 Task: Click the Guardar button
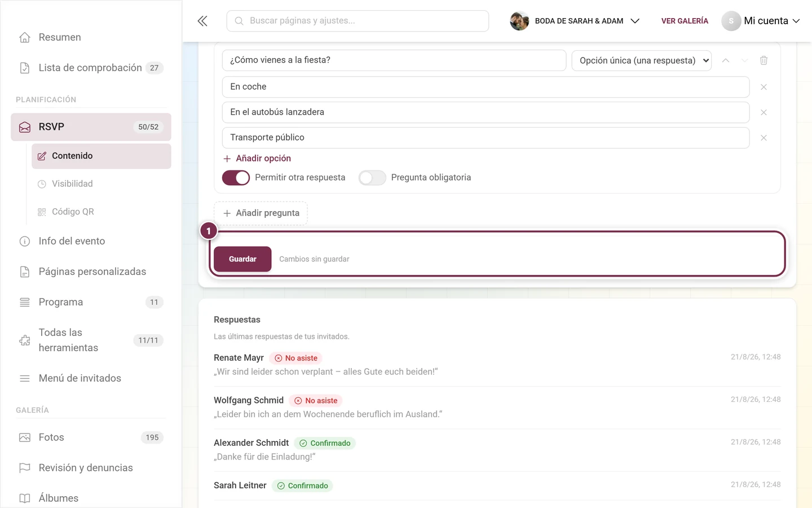[x=242, y=259]
